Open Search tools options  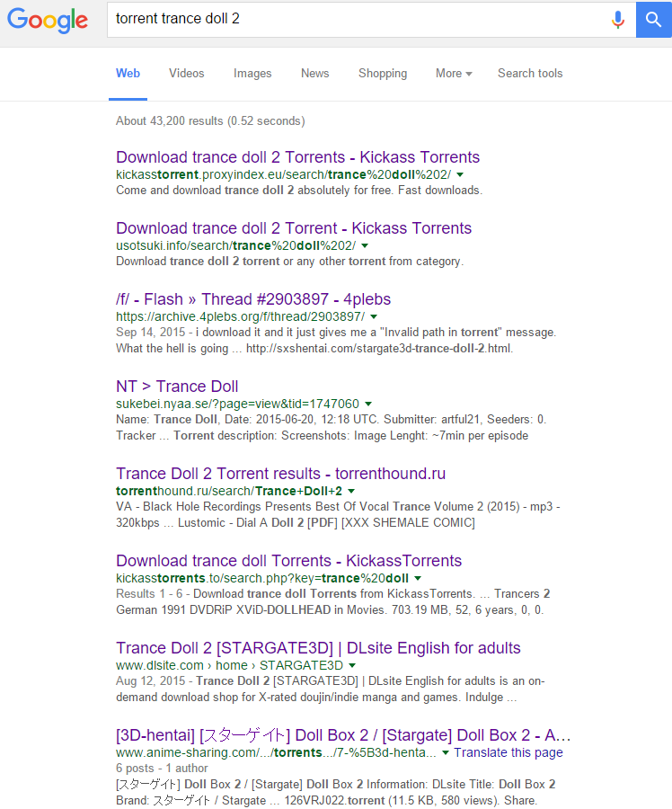(x=530, y=74)
